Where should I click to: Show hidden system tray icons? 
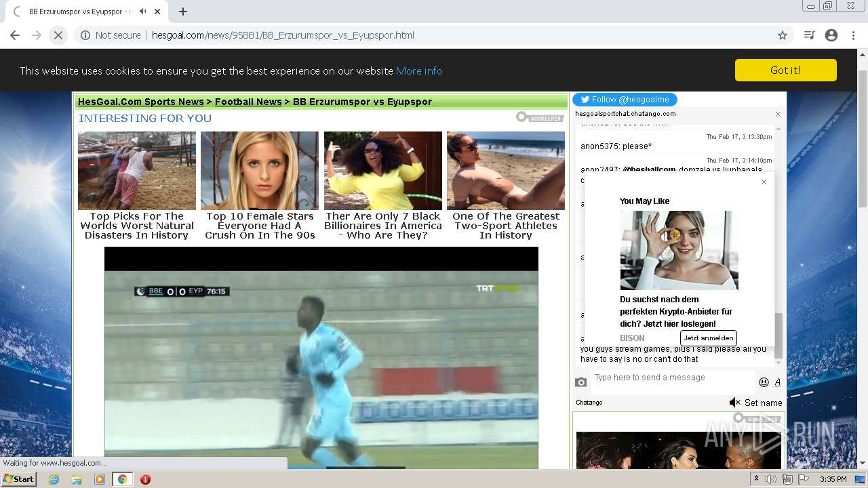(x=757, y=479)
